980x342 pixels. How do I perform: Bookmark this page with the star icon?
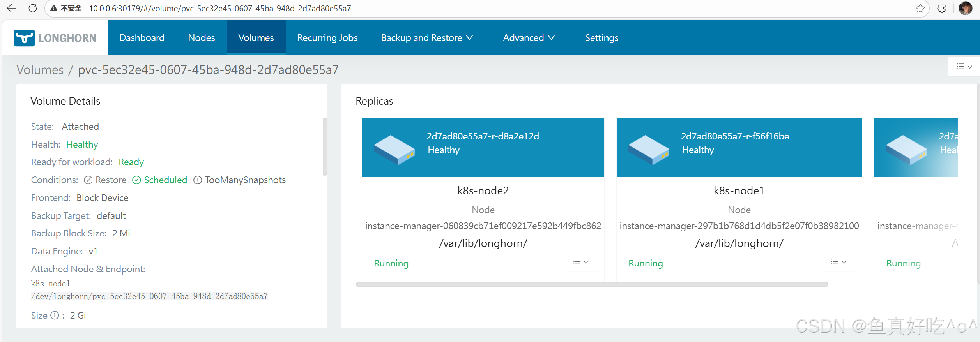point(920,8)
